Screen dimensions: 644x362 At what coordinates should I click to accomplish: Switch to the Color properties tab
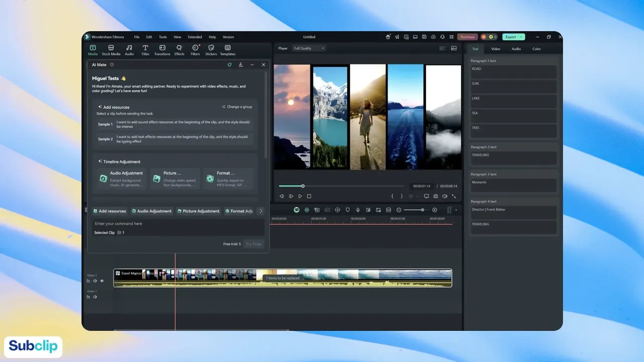[x=537, y=49]
